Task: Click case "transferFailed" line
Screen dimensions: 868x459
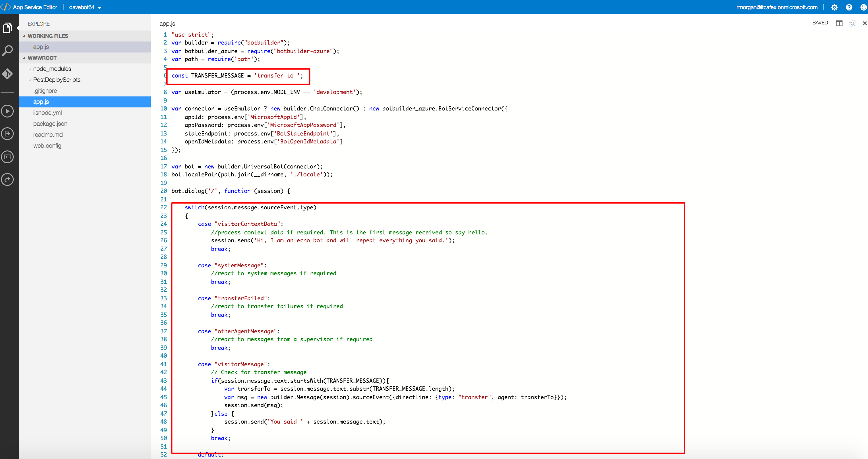Action: [x=234, y=298]
